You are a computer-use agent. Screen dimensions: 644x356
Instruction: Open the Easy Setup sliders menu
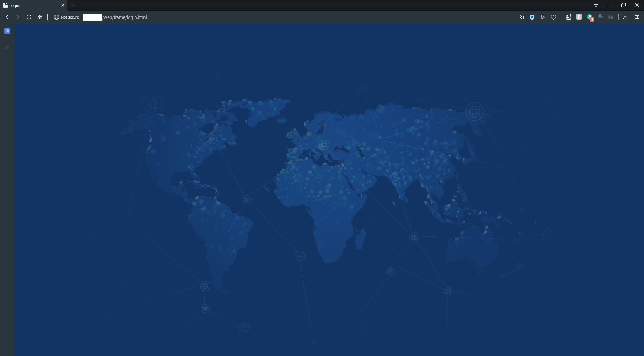pyautogui.click(x=637, y=17)
